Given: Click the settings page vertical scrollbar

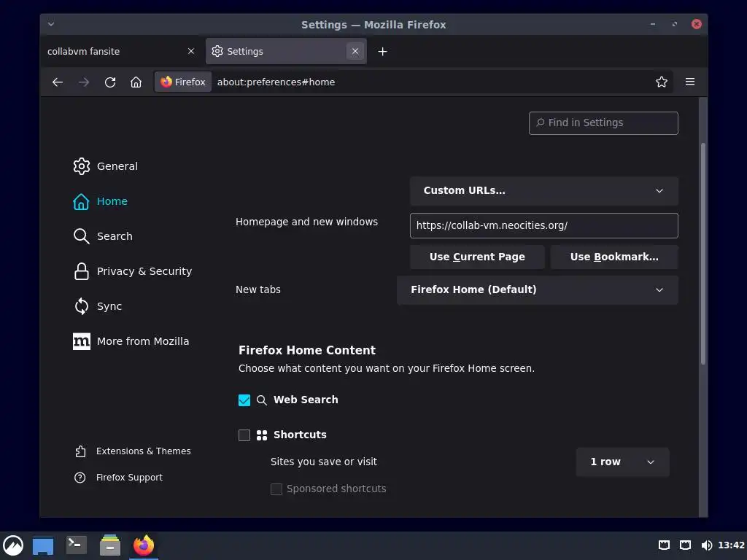Looking at the screenshot, I should click(x=703, y=254).
